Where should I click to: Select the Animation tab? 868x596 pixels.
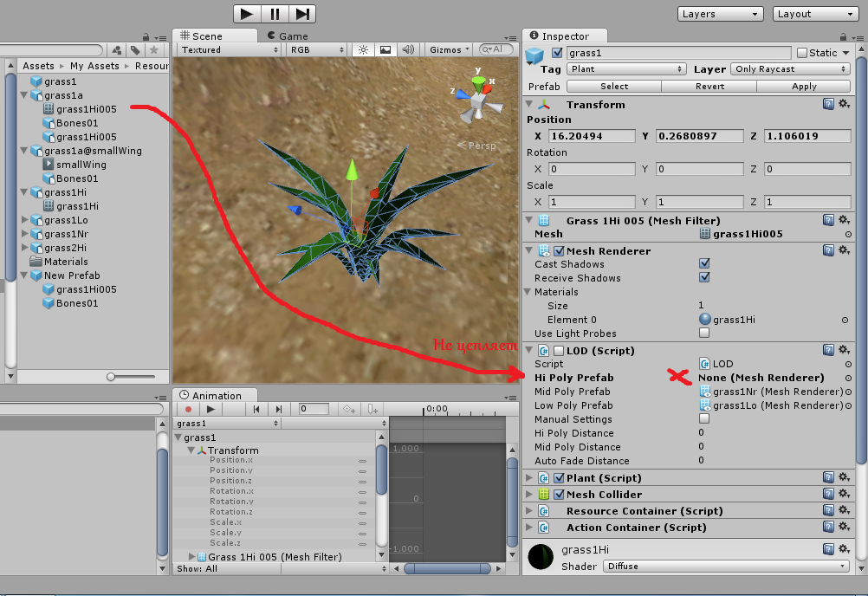point(211,395)
